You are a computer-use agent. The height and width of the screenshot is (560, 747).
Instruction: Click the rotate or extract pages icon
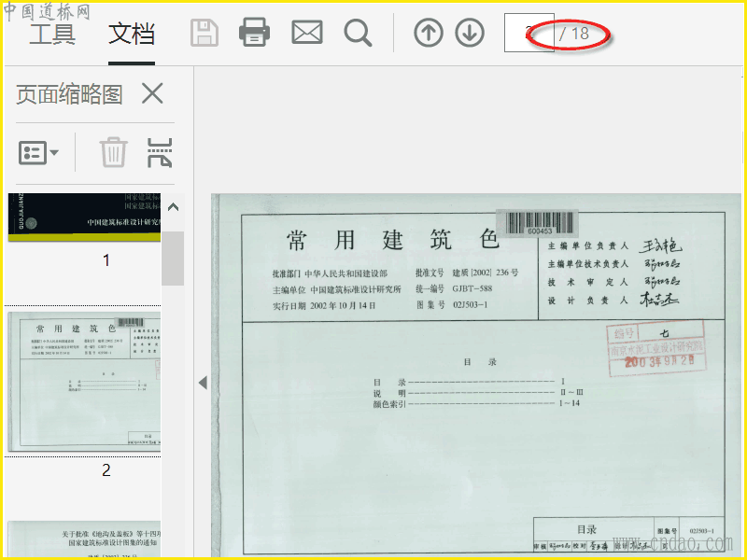(x=160, y=153)
